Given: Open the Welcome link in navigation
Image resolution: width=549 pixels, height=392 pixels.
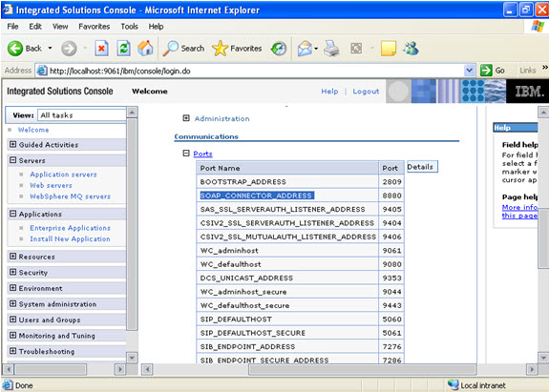Looking at the screenshot, I should pyautogui.click(x=33, y=130).
